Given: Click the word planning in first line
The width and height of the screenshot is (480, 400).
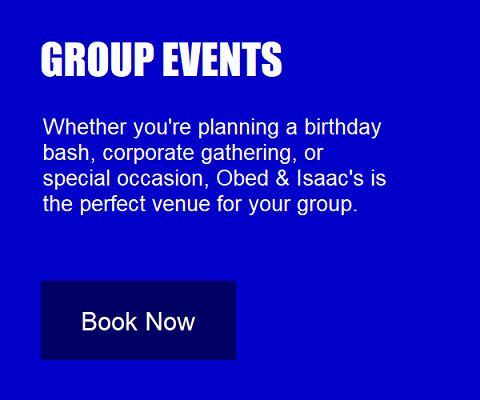Looking at the screenshot, I should (238, 128).
